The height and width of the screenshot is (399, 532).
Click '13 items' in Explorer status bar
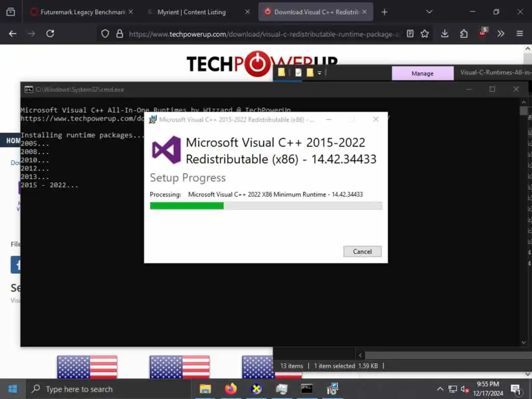pyautogui.click(x=291, y=366)
